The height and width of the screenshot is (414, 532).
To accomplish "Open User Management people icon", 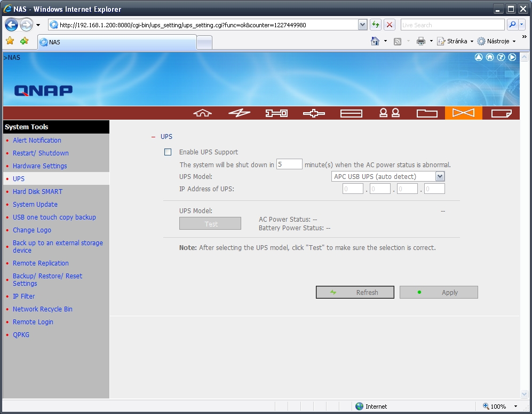I will point(389,113).
